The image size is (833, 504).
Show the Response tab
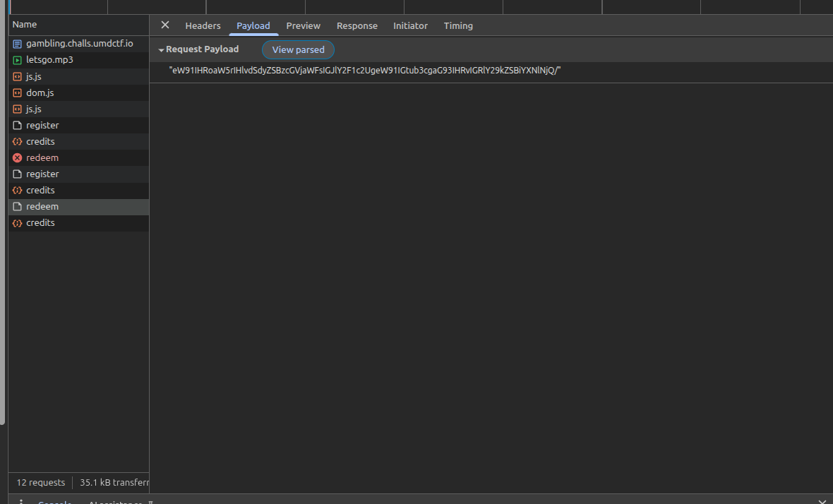point(356,25)
